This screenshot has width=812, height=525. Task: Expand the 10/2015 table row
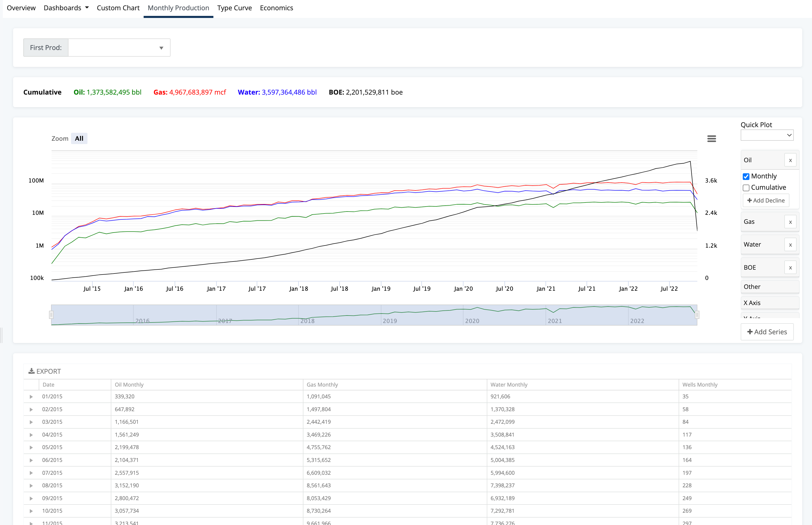[x=31, y=511]
